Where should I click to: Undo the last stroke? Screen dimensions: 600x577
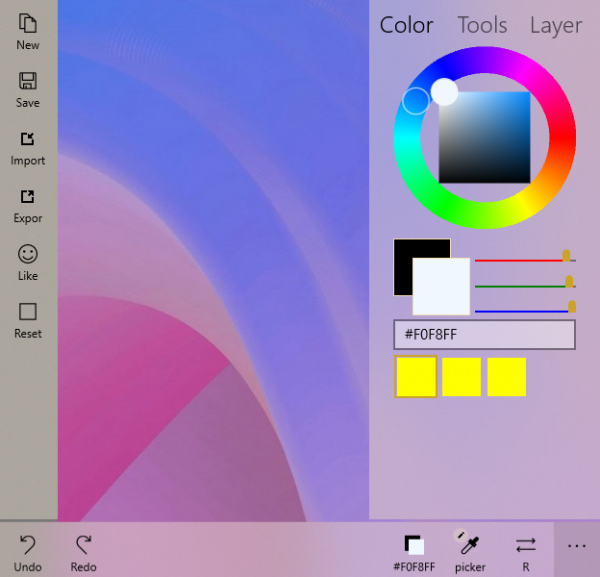28,553
